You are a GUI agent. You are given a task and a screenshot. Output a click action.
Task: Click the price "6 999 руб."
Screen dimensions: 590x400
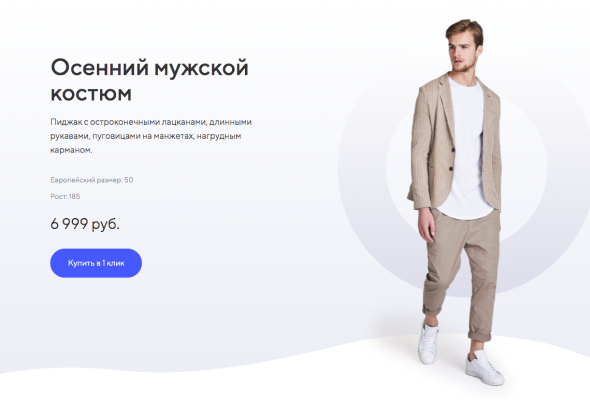click(x=85, y=224)
